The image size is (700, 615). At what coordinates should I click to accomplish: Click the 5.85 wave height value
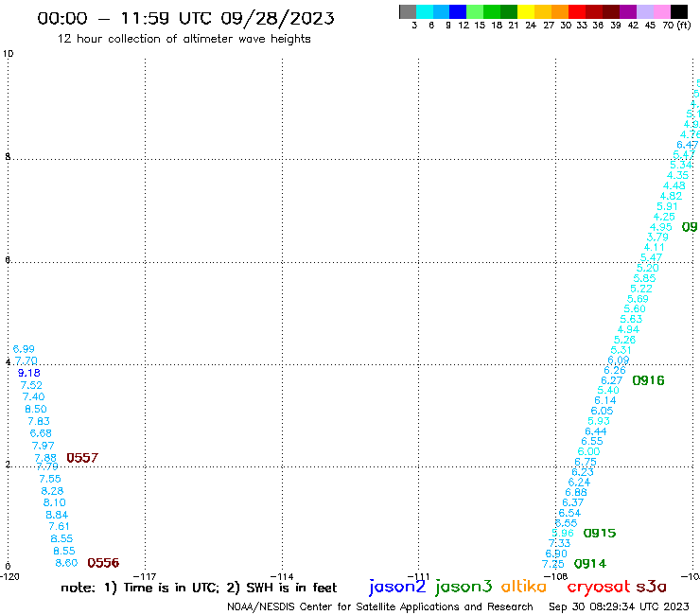[x=644, y=278]
